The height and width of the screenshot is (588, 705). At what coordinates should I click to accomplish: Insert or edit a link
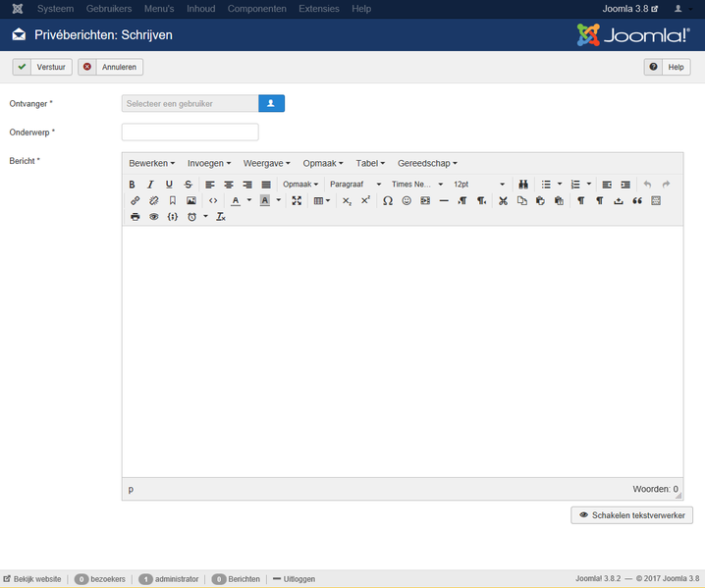click(x=135, y=200)
